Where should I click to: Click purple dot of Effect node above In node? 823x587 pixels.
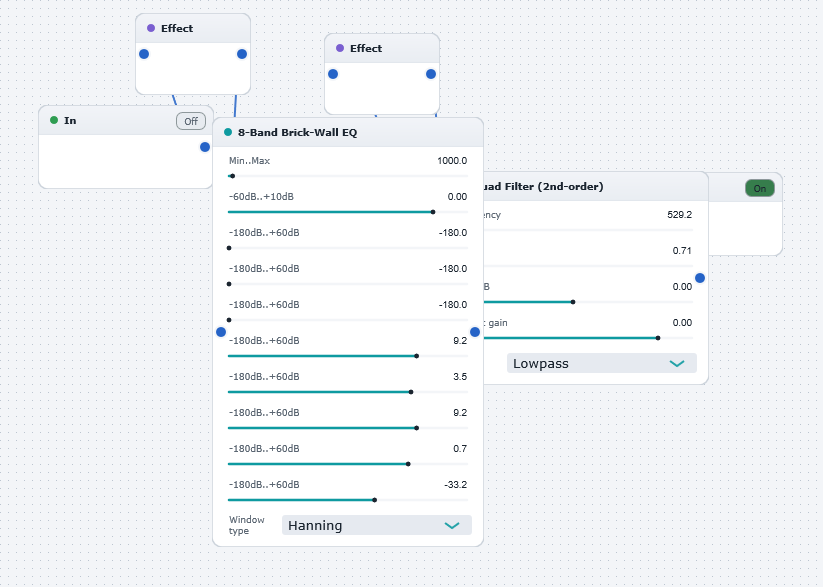[x=151, y=28]
